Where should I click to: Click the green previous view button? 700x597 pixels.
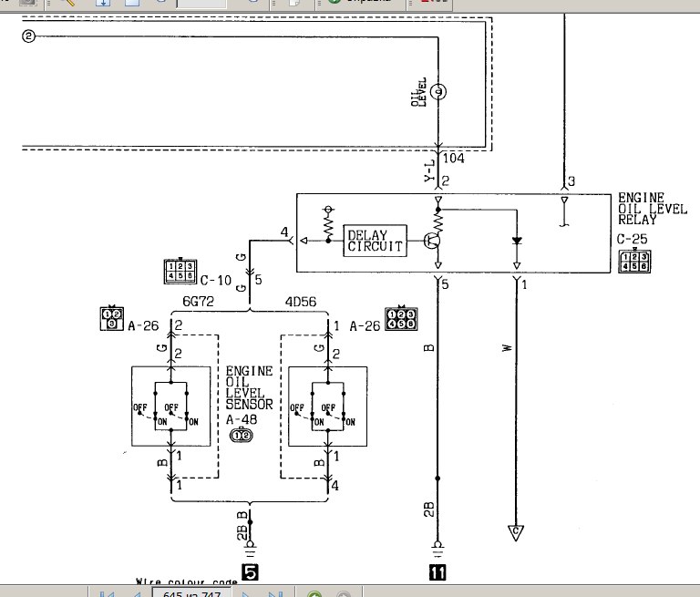pyautogui.click(x=314, y=594)
